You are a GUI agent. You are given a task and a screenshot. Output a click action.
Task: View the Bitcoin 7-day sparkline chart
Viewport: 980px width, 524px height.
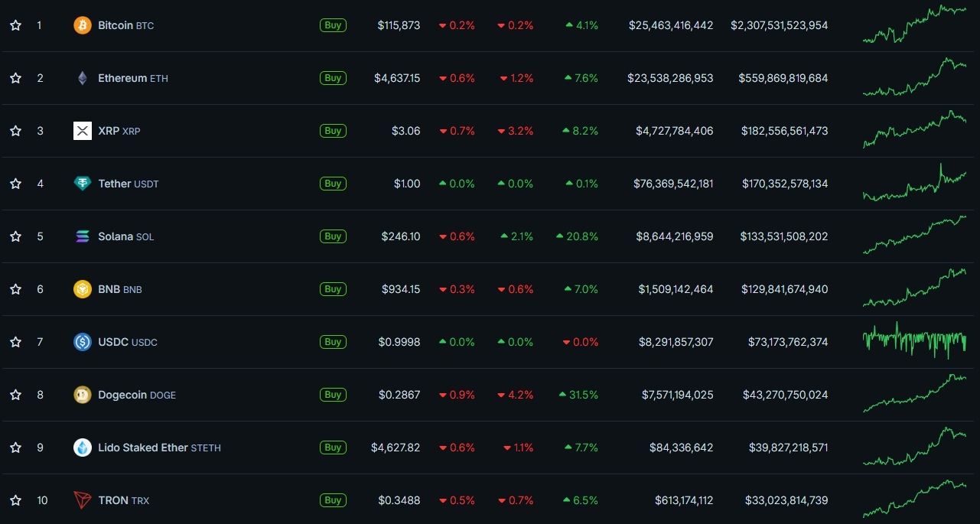[914, 25]
